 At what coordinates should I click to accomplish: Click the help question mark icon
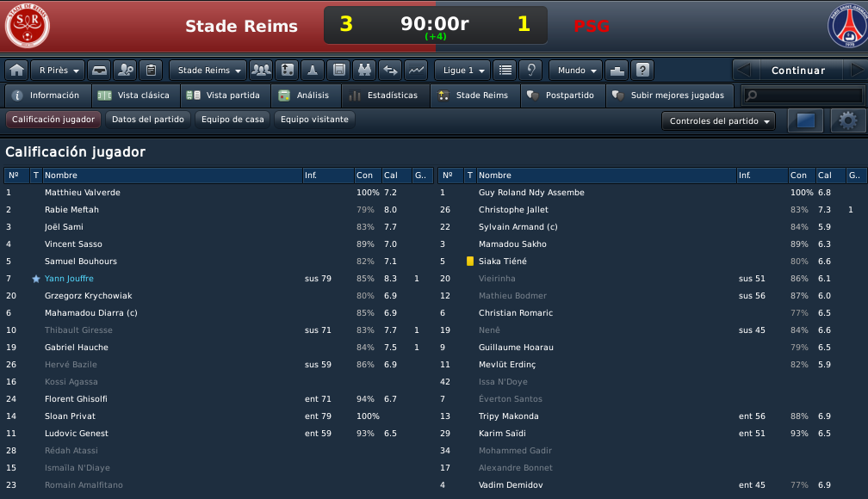pos(642,71)
